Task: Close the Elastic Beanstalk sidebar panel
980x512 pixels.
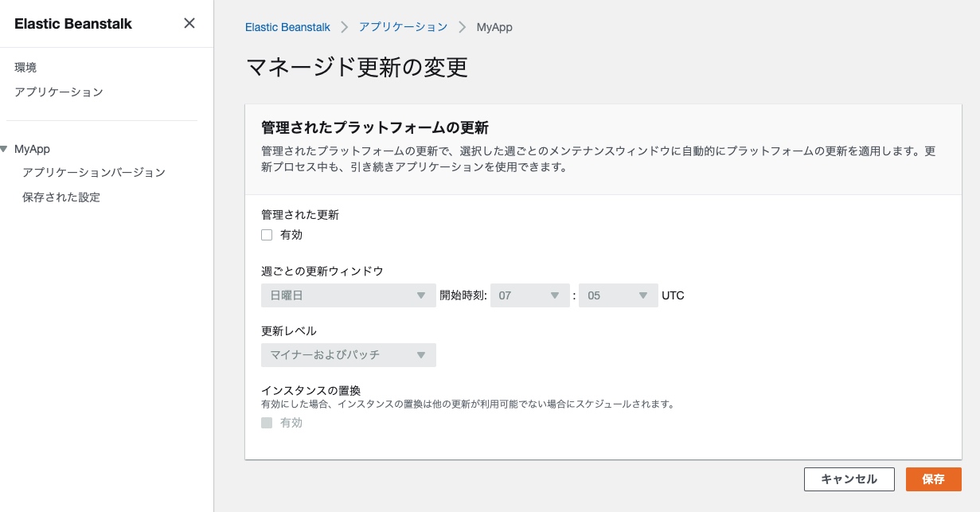Action: (189, 23)
